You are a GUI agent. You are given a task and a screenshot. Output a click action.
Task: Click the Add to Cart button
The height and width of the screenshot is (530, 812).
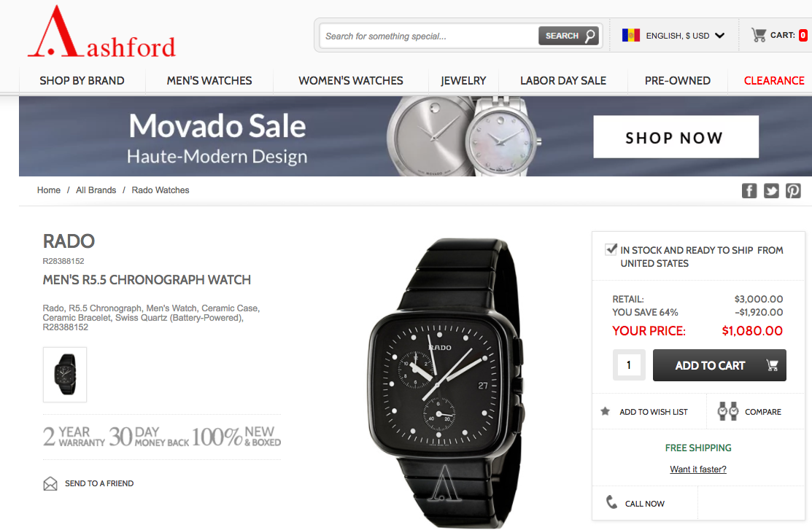719,365
